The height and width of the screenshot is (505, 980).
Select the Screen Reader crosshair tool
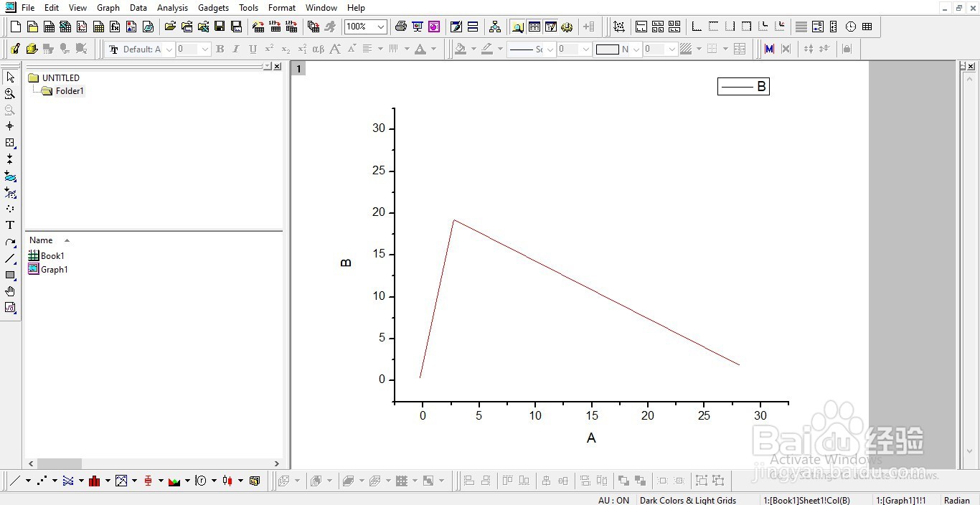10,126
